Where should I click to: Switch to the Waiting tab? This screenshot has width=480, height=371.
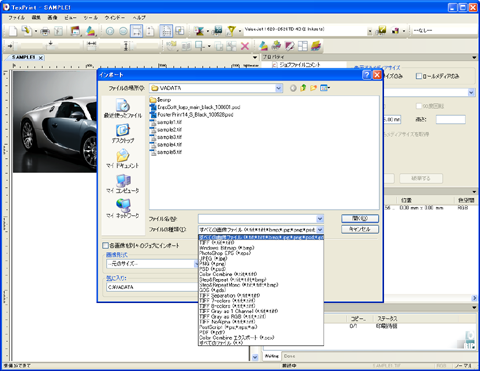[272, 356]
